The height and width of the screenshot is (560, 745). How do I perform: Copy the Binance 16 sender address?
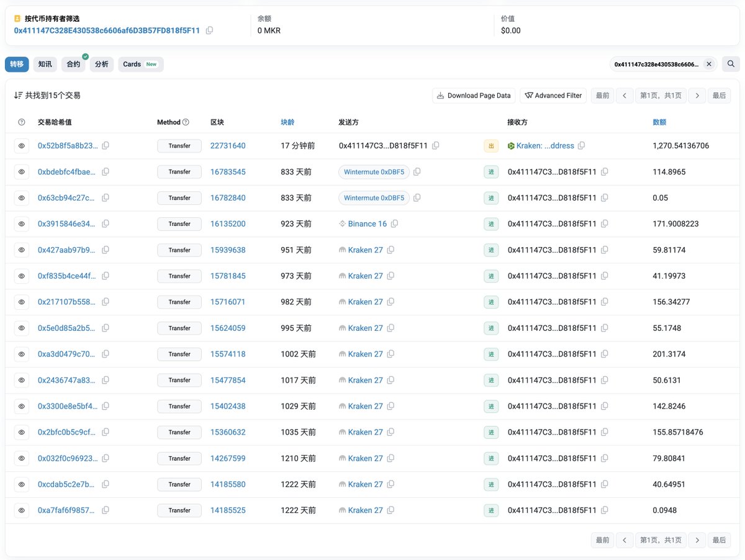[394, 224]
